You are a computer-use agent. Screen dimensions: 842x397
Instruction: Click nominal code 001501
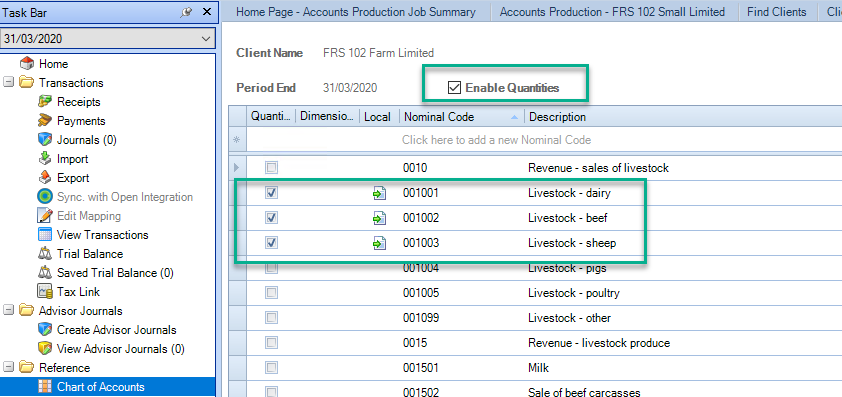point(421,368)
